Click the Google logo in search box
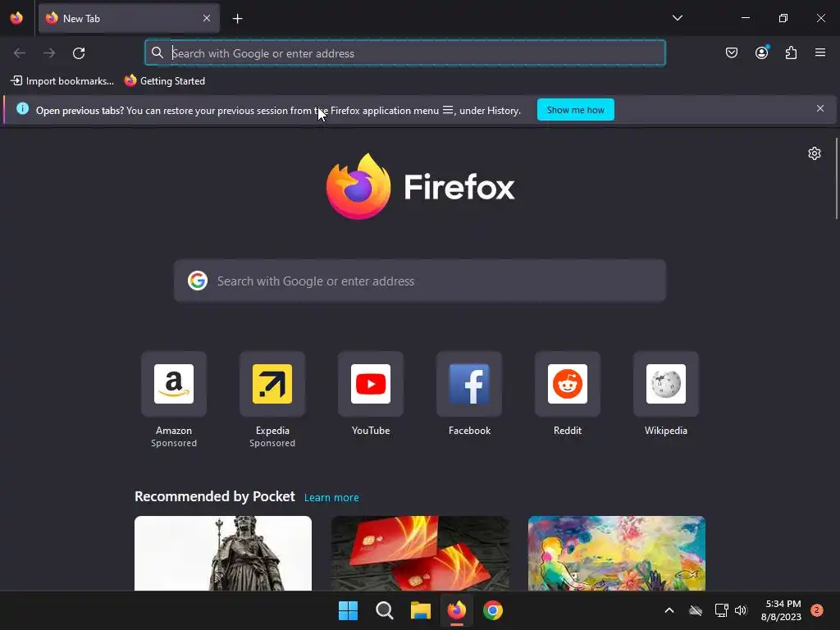The height and width of the screenshot is (630, 840). [198, 281]
